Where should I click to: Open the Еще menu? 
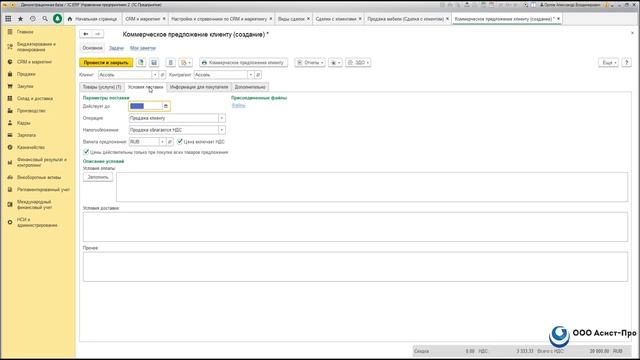(608, 62)
